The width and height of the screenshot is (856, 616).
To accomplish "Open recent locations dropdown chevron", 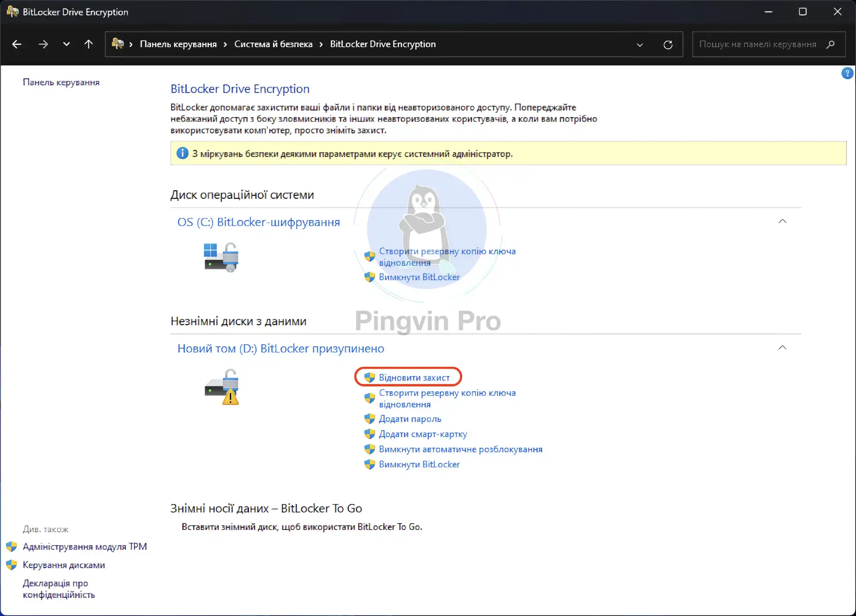I will click(x=66, y=44).
